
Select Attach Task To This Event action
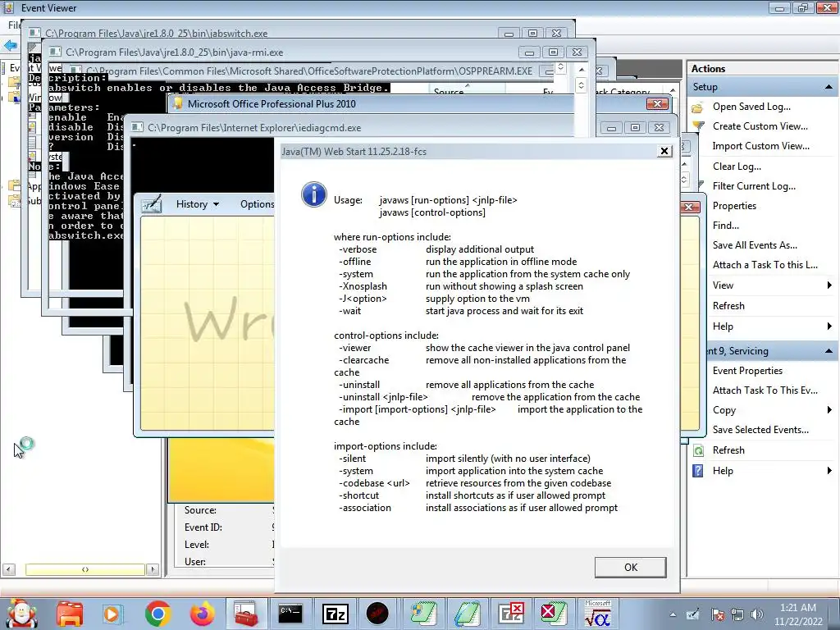point(765,390)
